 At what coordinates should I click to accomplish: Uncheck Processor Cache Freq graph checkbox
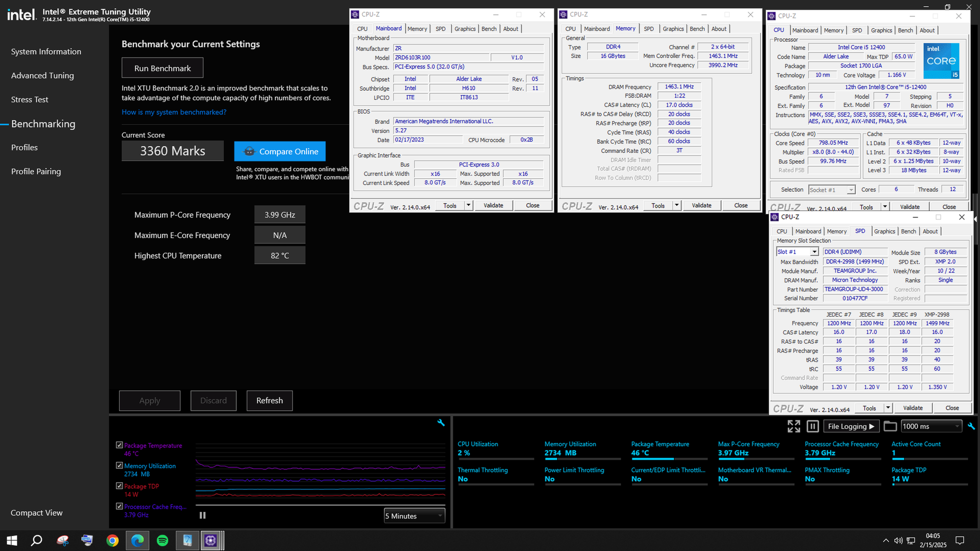point(119,506)
